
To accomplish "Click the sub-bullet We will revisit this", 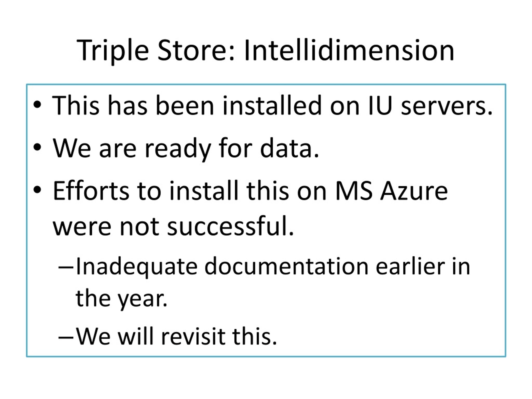I will pos(176,336).
